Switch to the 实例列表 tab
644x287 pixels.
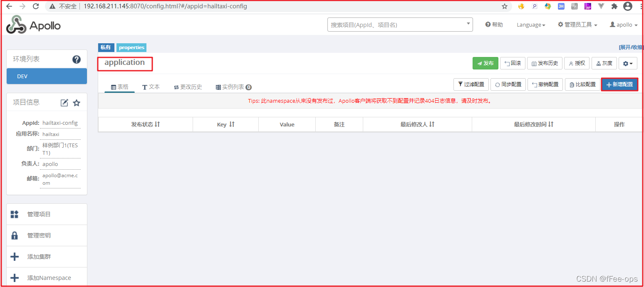[234, 87]
